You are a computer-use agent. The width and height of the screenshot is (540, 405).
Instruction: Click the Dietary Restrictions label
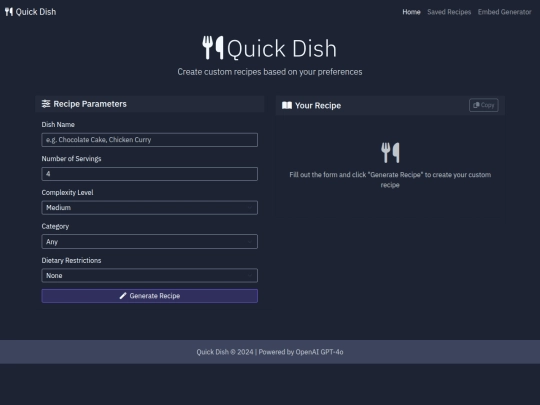pyautogui.click(x=71, y=260)
